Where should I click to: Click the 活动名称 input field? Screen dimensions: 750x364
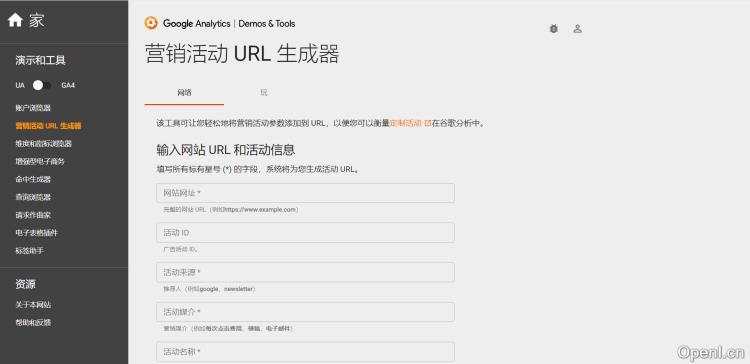pos(305,352)
